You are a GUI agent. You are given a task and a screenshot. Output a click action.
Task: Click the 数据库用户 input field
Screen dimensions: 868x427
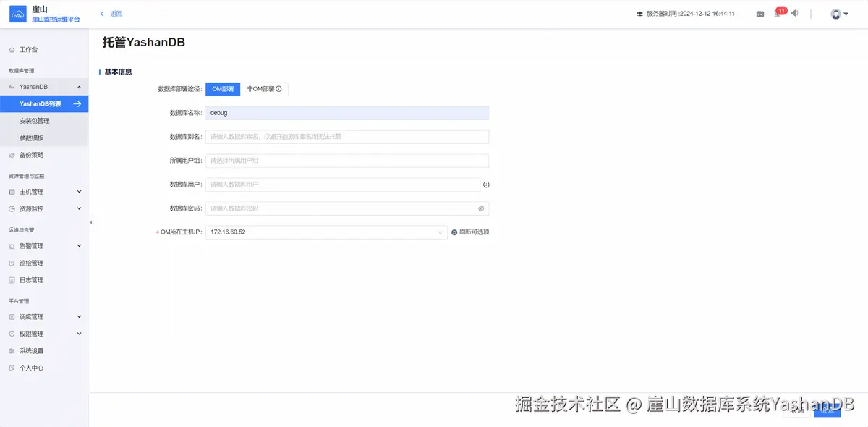click(x=343, y=185)
